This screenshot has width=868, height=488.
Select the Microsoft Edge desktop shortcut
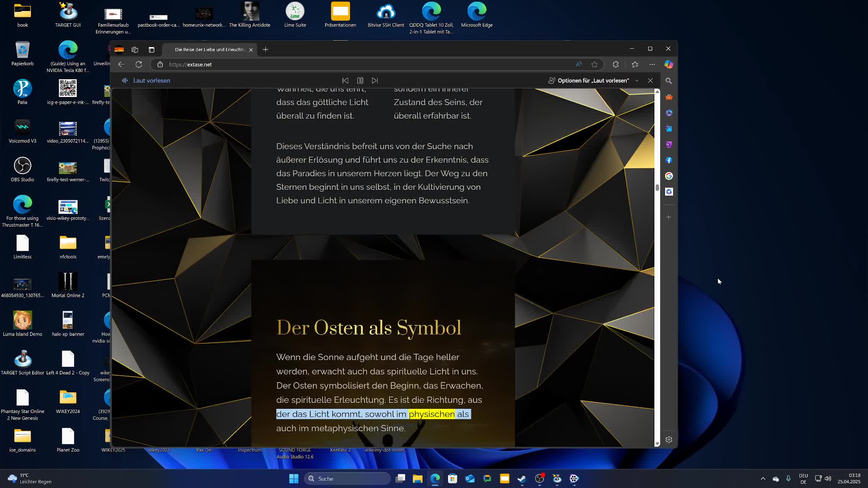(477, 15)
